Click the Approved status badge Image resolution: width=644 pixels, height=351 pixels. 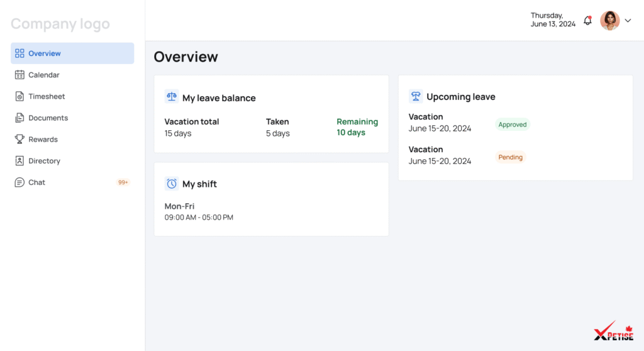512,125
